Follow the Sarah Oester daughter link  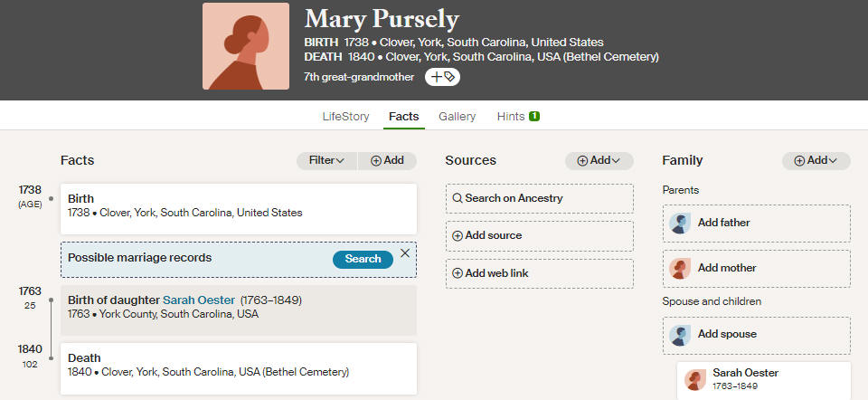[x=199, y=300]
